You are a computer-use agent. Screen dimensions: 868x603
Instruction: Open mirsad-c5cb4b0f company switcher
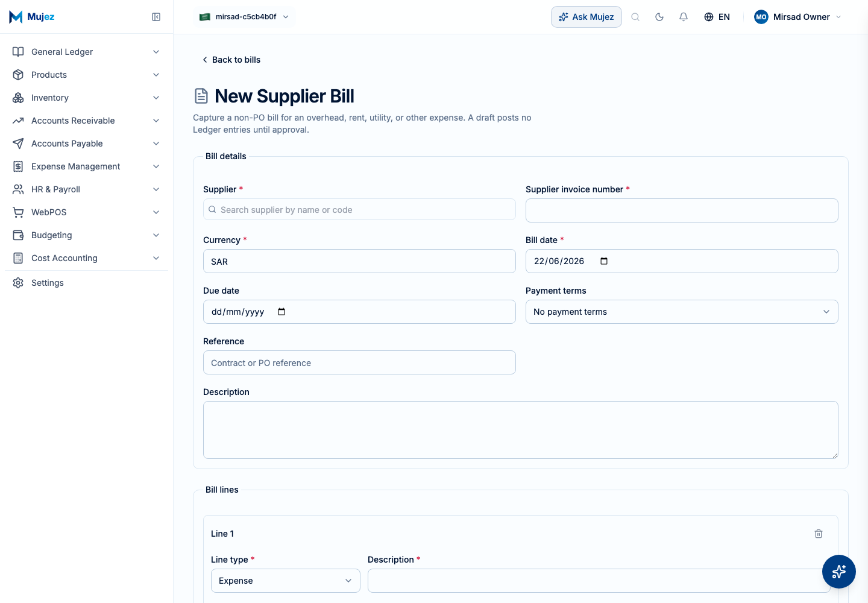pos(244,17)
